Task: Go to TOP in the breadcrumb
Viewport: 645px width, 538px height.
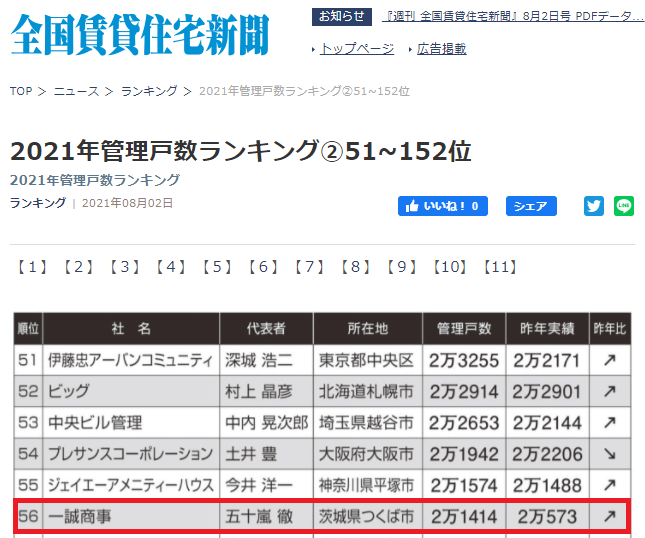Action: 21,91
